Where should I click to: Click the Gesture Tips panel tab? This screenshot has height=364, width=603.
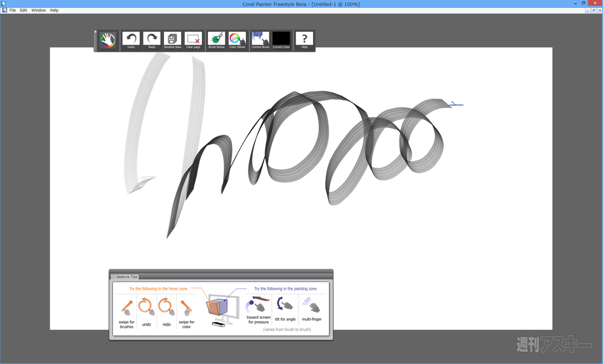pyautogui.click(x=125, y=277)
